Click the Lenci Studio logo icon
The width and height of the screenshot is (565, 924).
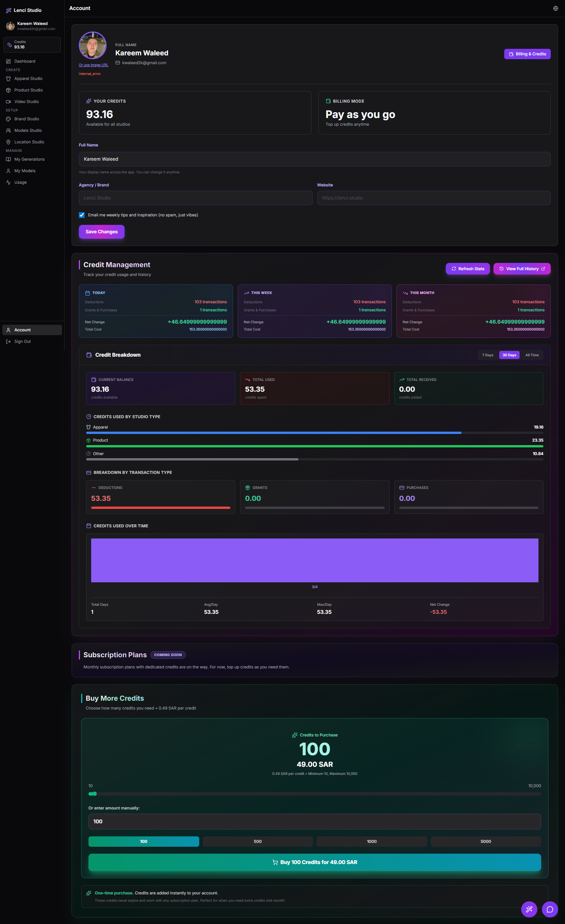[8, 10]
